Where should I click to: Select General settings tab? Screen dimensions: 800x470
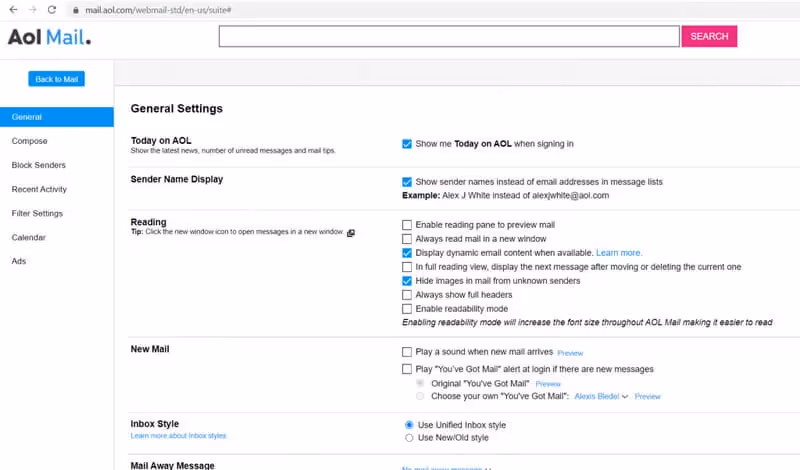pyautogui.click(x=57, y=117)
